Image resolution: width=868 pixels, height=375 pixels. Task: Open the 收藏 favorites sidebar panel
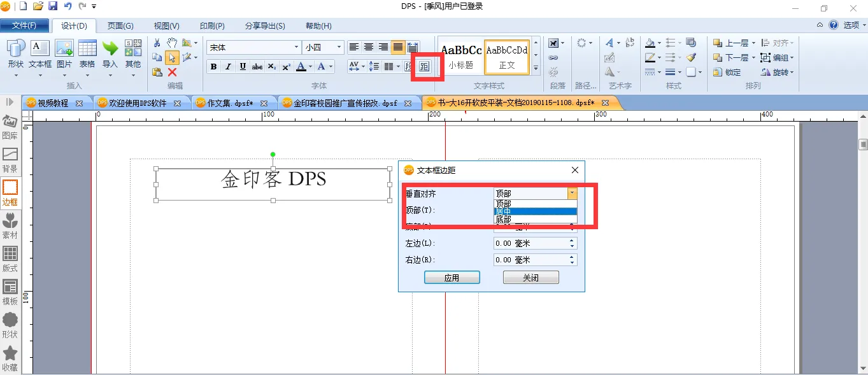tap(10, 358)
